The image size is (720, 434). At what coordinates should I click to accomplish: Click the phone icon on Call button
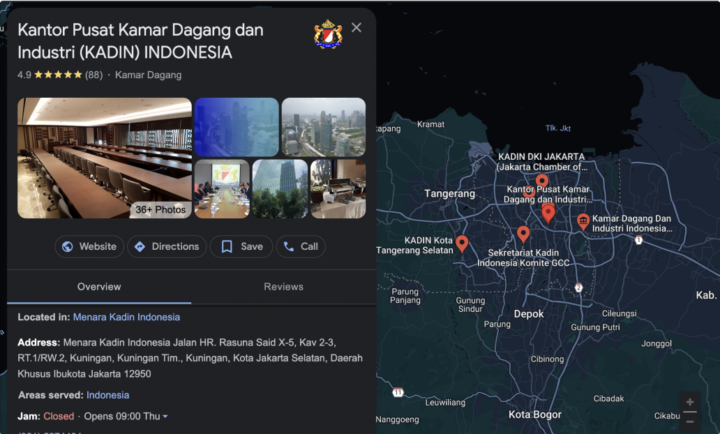click(289, 247)
